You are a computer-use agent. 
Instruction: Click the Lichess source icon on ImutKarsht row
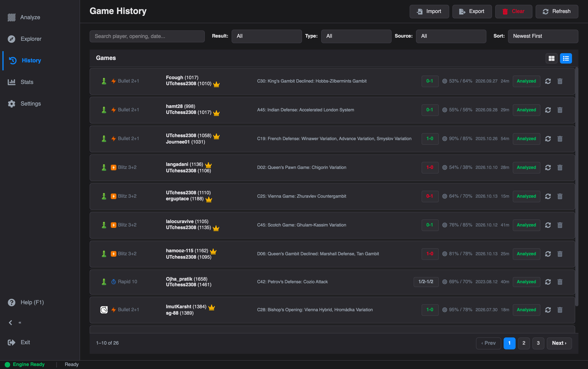point(104,310)
